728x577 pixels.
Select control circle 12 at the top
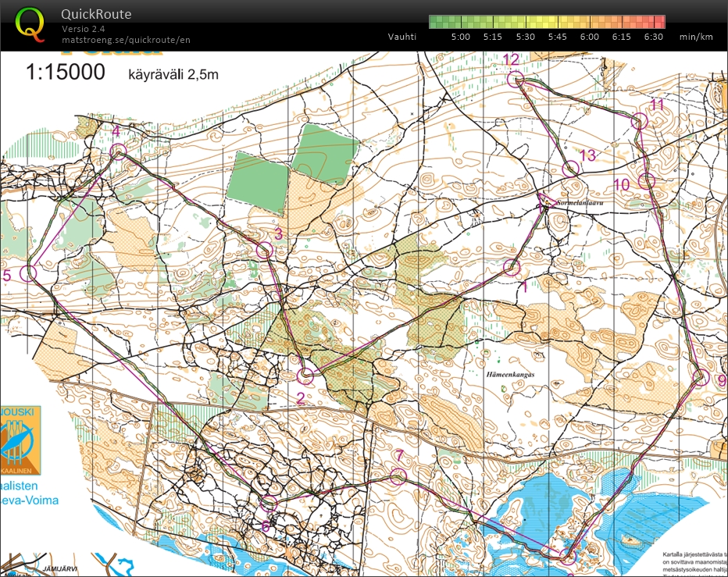click(x=516, y=79)
